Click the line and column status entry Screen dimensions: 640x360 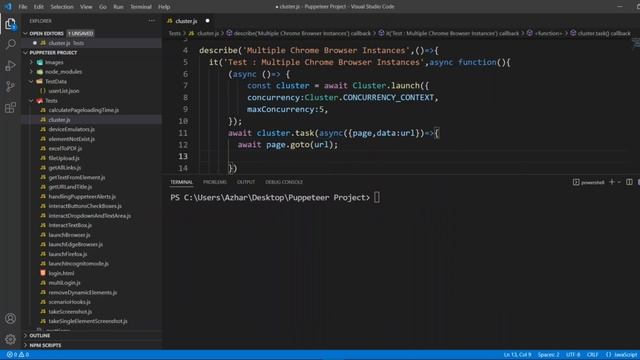coord(517,355)
